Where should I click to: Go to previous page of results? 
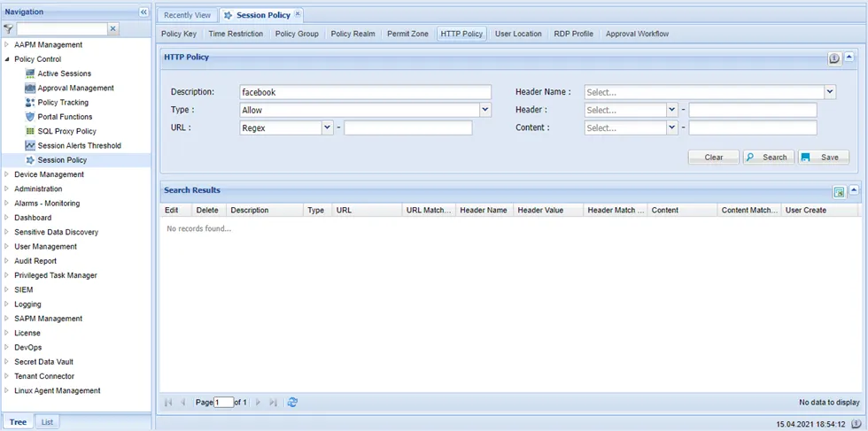[x=183, y=402]
